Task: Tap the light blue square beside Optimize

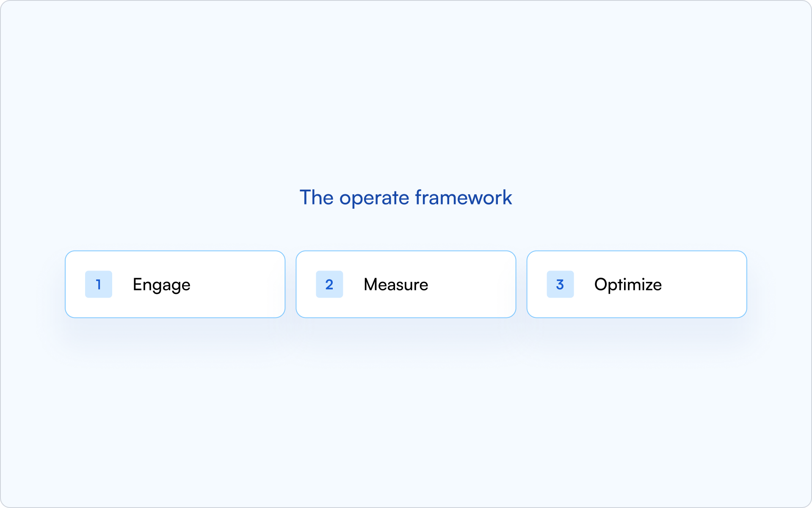Action: coord(560,284)
